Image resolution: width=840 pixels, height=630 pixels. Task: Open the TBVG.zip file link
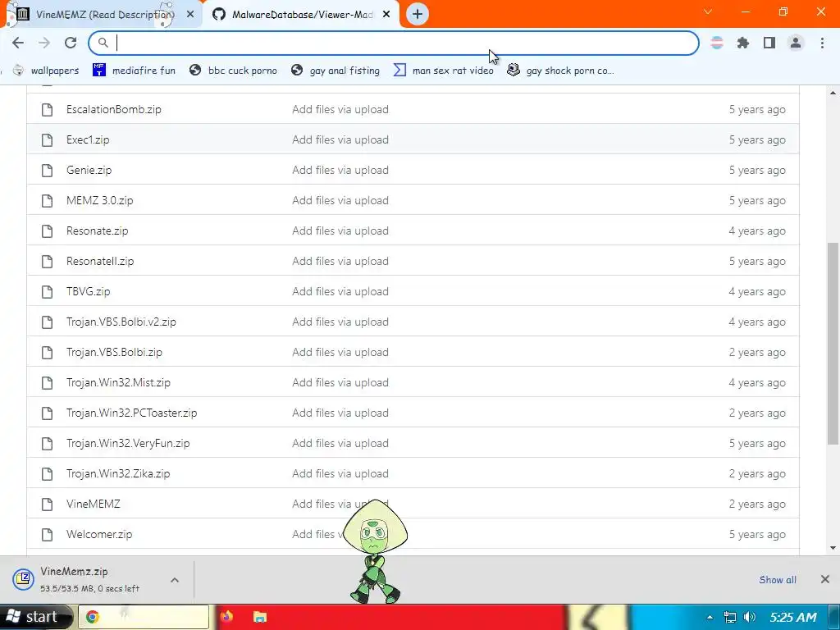88,291
